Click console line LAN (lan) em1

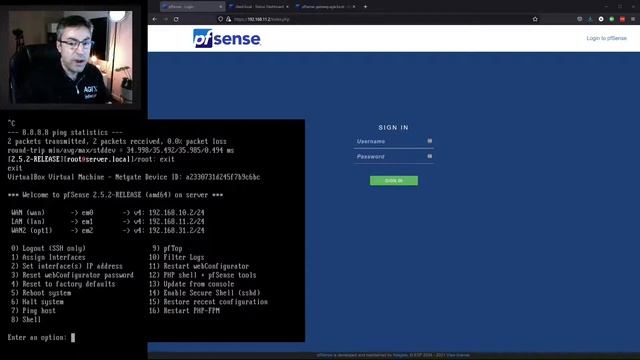click(108, 222)
